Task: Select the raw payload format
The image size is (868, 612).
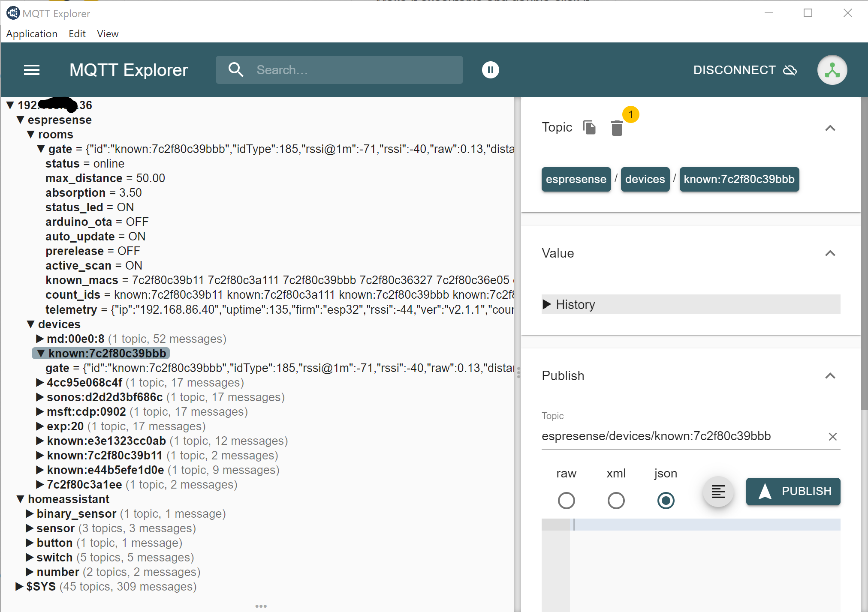Action: click(x=566, y=500)
